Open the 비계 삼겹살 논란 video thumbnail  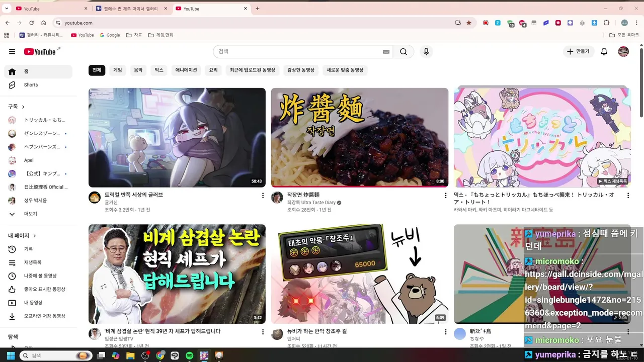tap(177, 274)
